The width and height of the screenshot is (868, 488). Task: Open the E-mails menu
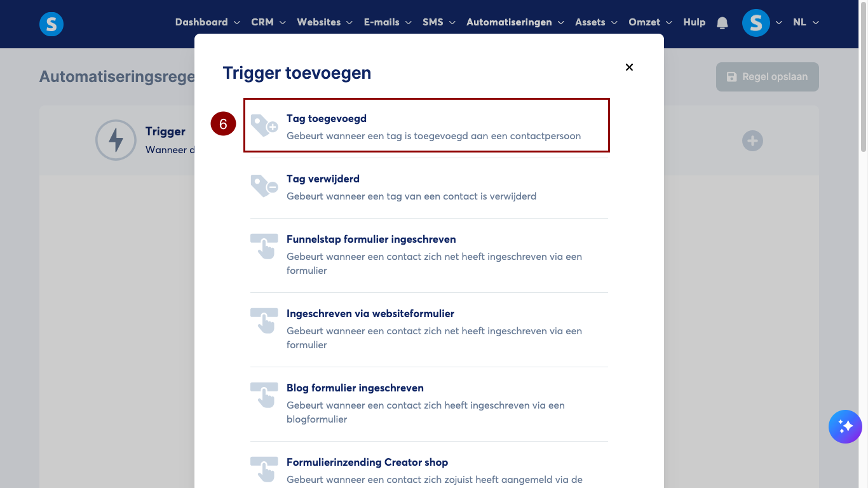pos(388,22)
